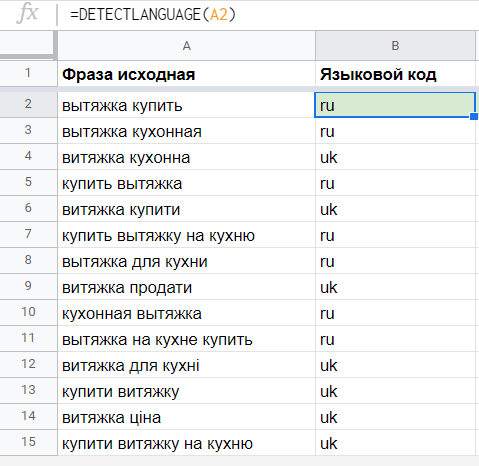The height and width of the screenshot is (466, 479).
Task: Select the 'uk' cell in row 4
Action: (x=395, y=157)
